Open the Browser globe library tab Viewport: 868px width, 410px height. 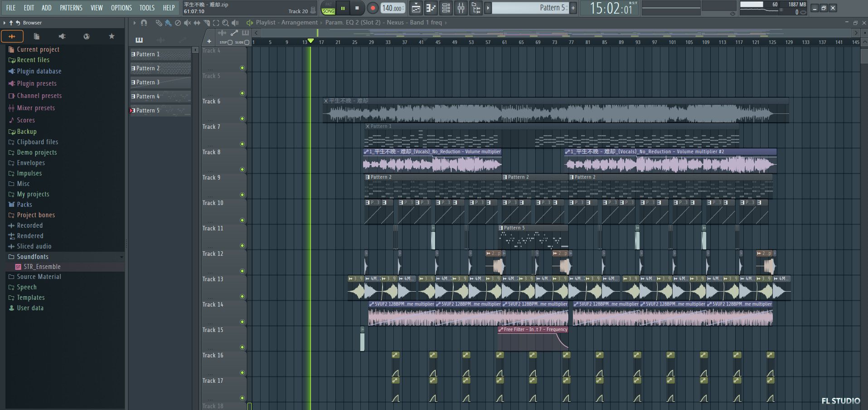click(87, 36)
